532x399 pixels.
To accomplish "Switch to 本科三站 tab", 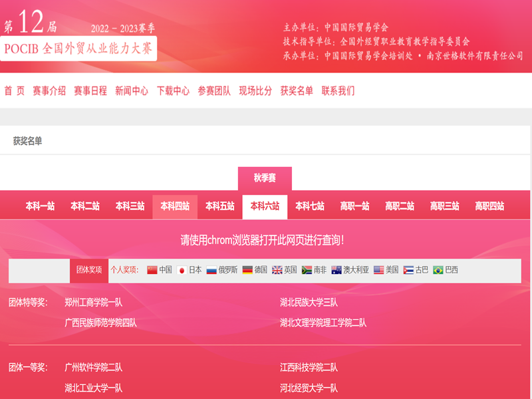I will tap(130, 206).
